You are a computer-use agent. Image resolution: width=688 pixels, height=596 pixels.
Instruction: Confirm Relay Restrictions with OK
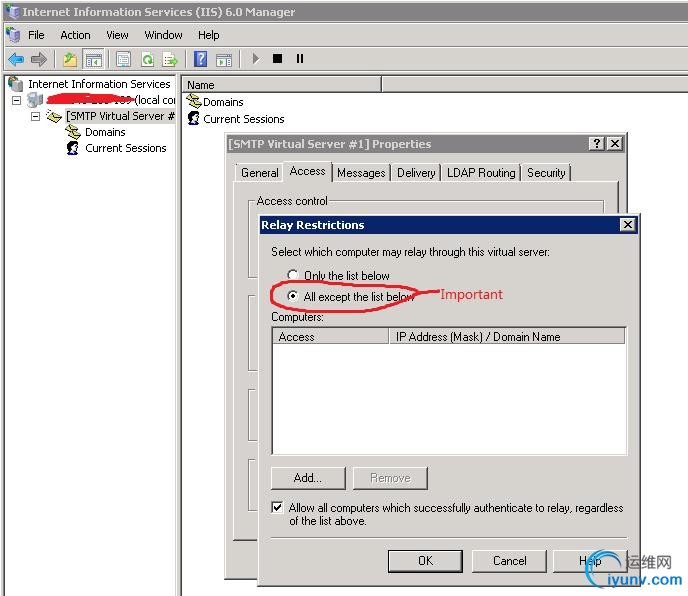pyautogui.click(x=425, y=561)
